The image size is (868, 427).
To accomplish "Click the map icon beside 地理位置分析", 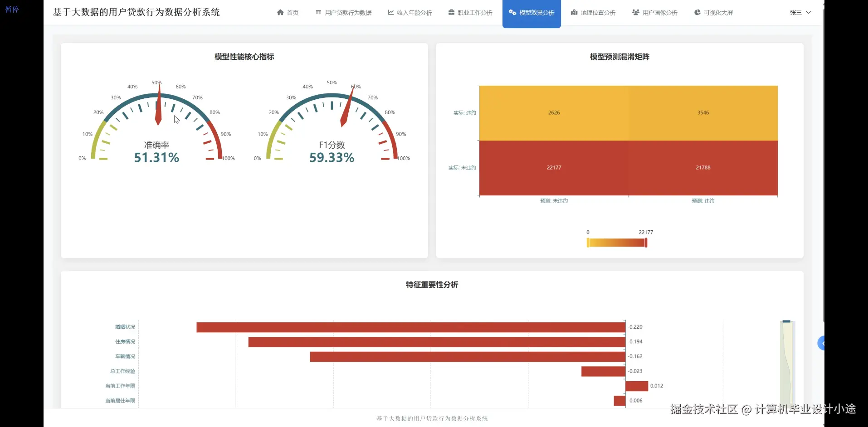I will coord(574,13).
